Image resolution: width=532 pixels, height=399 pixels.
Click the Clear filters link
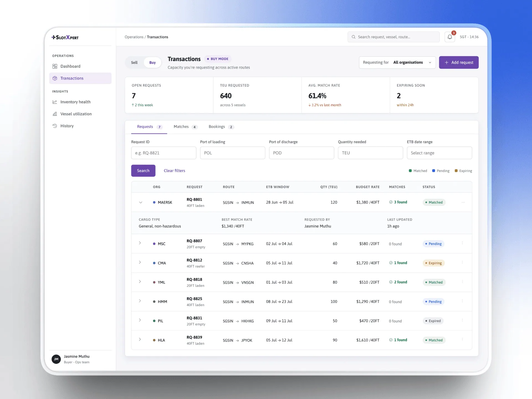(175, 171)
